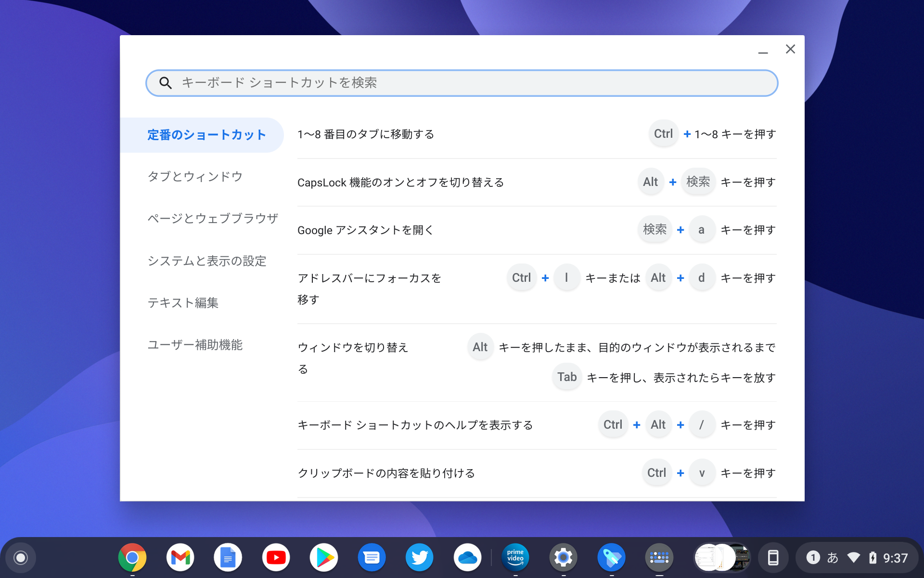Open the Google Docs app
924x578 pixels.
pos(228,557)
